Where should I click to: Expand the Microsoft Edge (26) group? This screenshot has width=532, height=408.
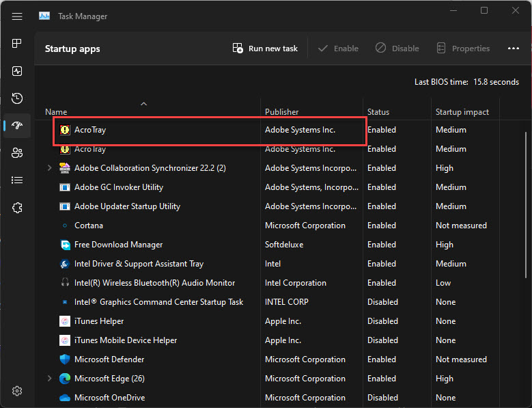click(x=50, y=378)
